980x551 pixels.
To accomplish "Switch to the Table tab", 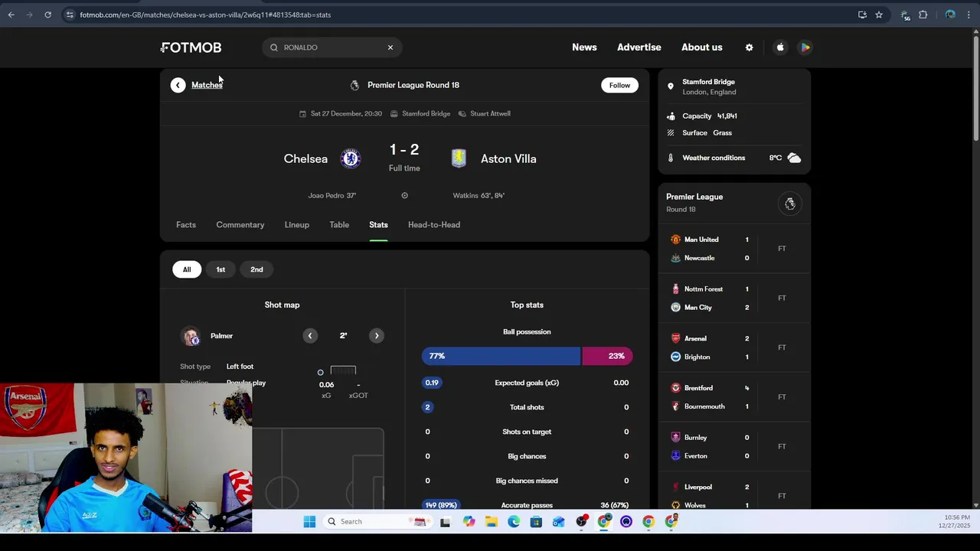I will [339, 225].
